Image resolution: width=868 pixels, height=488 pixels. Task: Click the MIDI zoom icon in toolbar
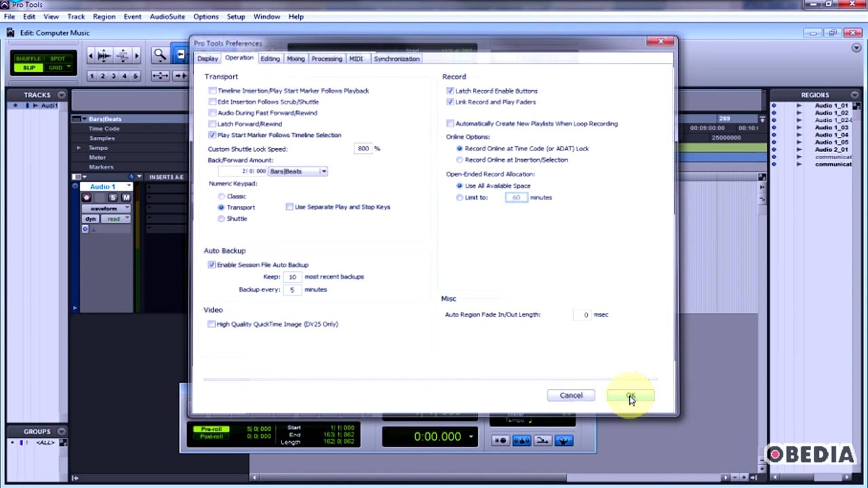click(x=123, y=56)
